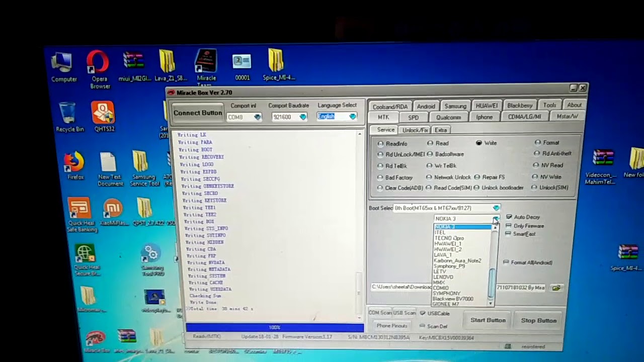Switch to the SPD tab
This screenshot has height=362, width=644.
(414, 118)
